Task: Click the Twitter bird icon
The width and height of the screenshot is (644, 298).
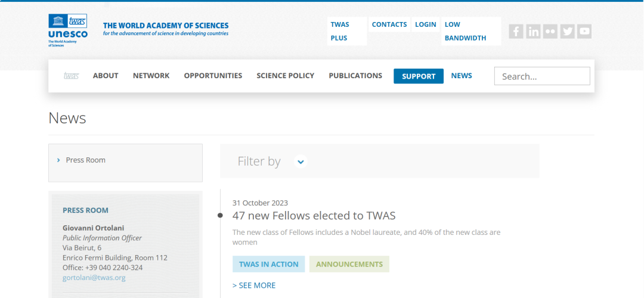Action: (568, 32)
